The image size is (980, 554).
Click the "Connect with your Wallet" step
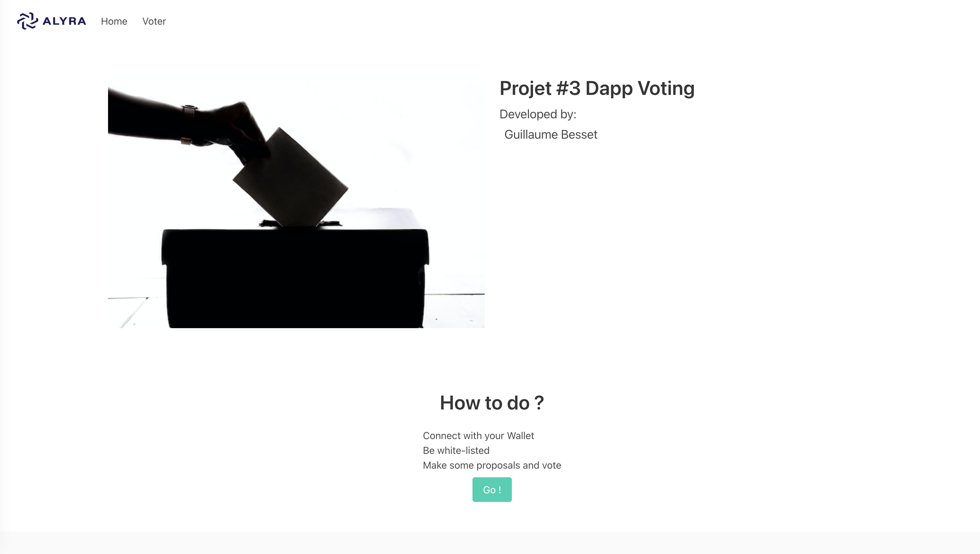478,436
